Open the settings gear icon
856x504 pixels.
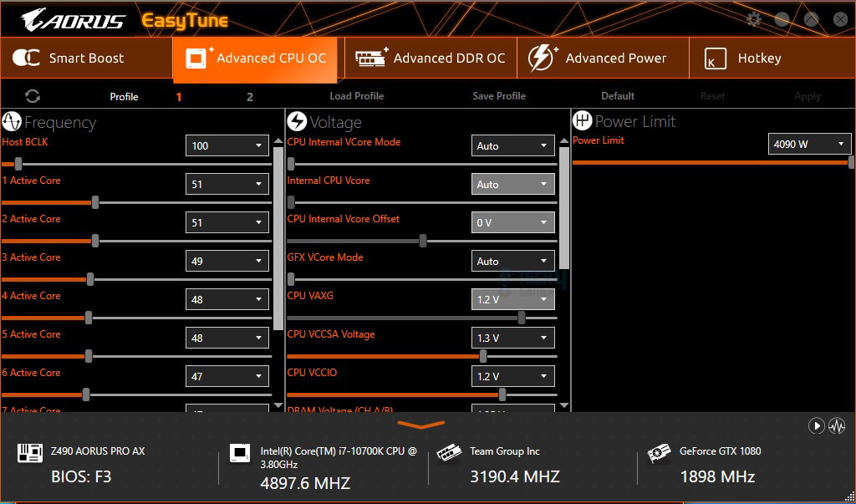(x=753, y=20)
